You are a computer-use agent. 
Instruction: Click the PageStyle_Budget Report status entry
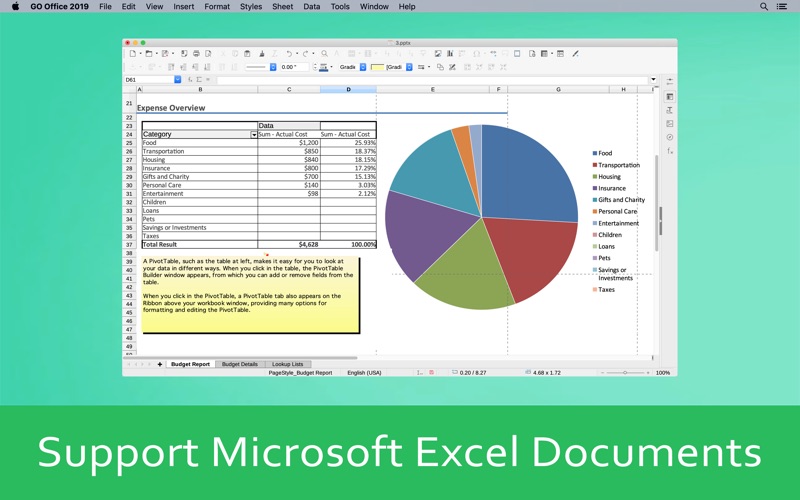300,373
